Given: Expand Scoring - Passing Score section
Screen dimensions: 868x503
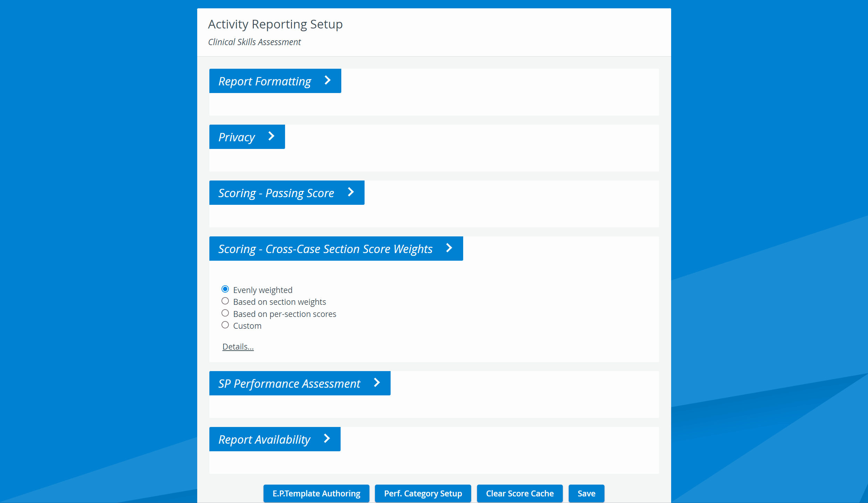Looking at the screenshot, I should tap(287, 193).
